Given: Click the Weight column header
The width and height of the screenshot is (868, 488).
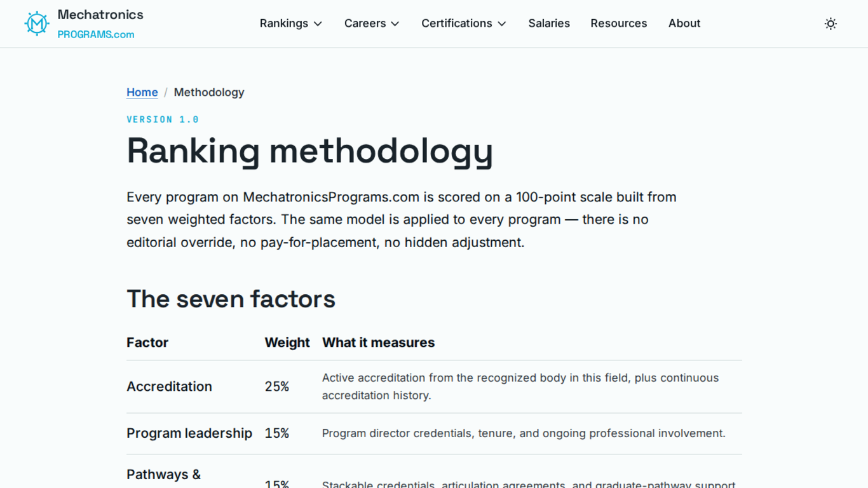Looking at the screenshot, I should point(287,342).
